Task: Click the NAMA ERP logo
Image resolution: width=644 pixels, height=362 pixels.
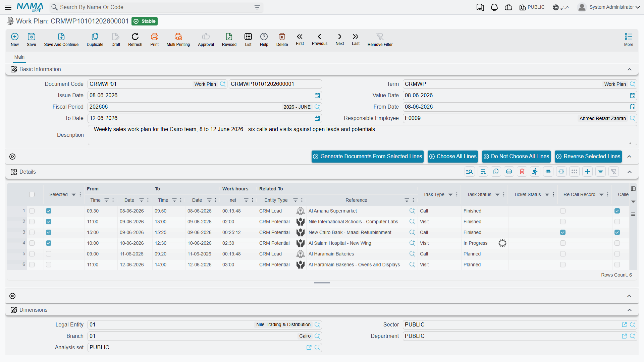Action: click(x=30, y=7)
